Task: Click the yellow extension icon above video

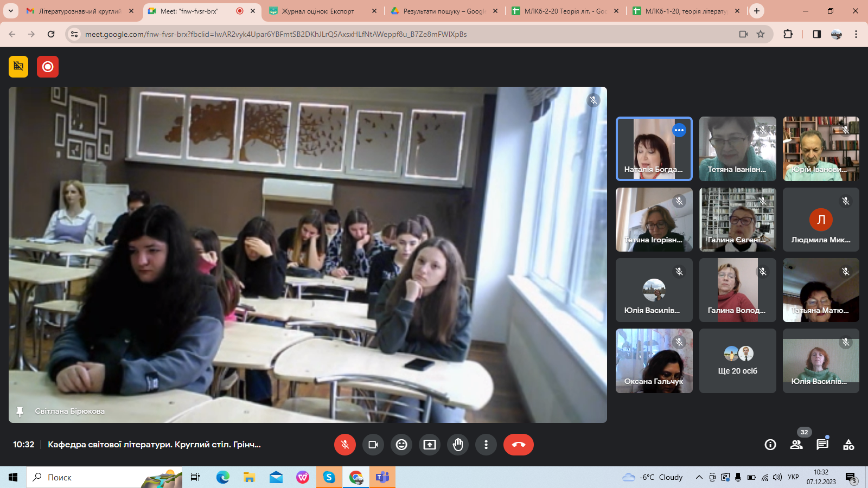Action: click(18, 67)
